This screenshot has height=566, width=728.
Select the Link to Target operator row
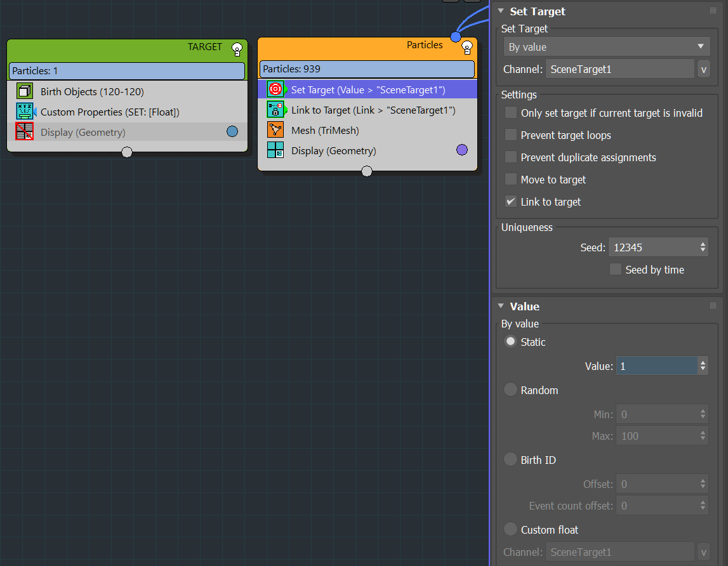[x=373, y=110]
